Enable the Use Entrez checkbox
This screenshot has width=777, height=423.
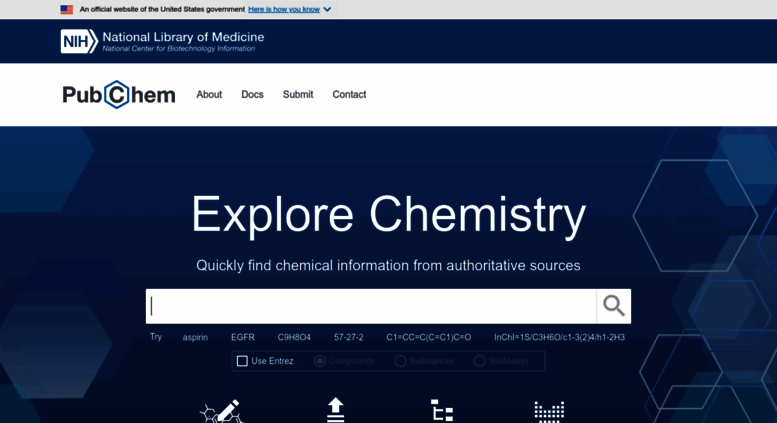point(242,361)
